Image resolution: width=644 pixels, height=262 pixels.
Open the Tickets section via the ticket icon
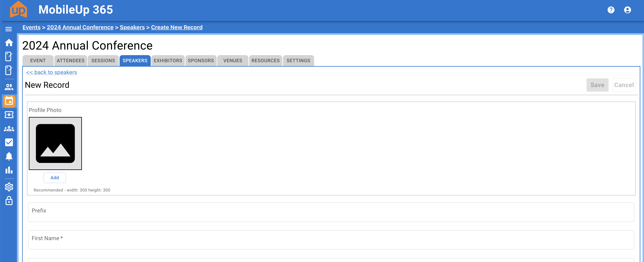[9, 115]
